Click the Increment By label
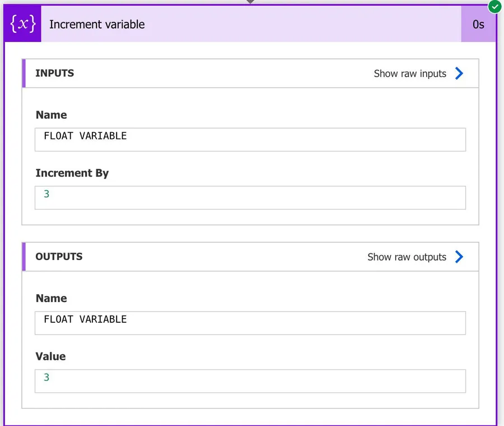Image resolution: width=504 pixels, height=426 pixels. [72, 173]
